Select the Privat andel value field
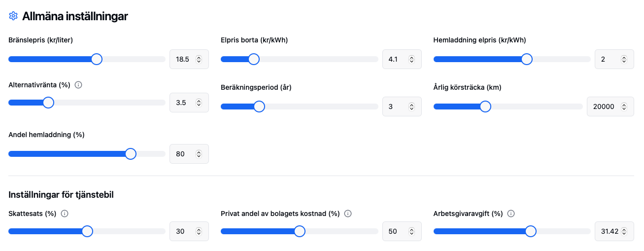Screen dimensions: 644x251 [396, 231]
